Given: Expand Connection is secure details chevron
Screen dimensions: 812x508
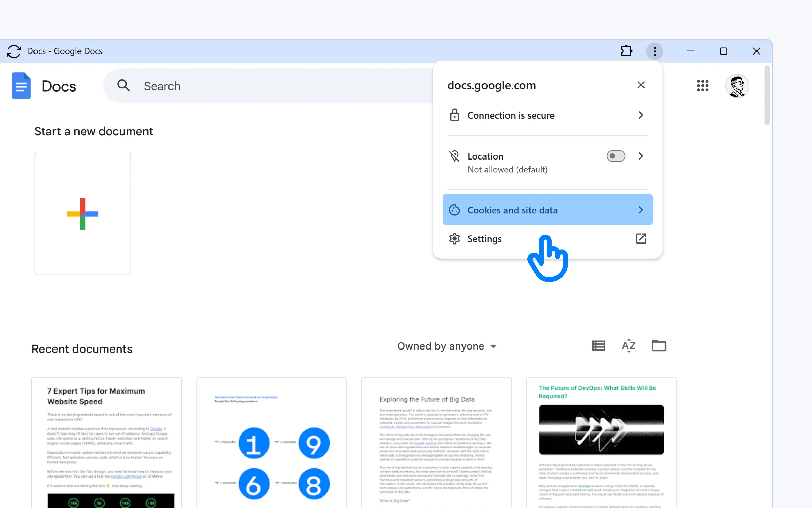Looking at the screenshot, I should pyautogui.click(x=641, y=115).
